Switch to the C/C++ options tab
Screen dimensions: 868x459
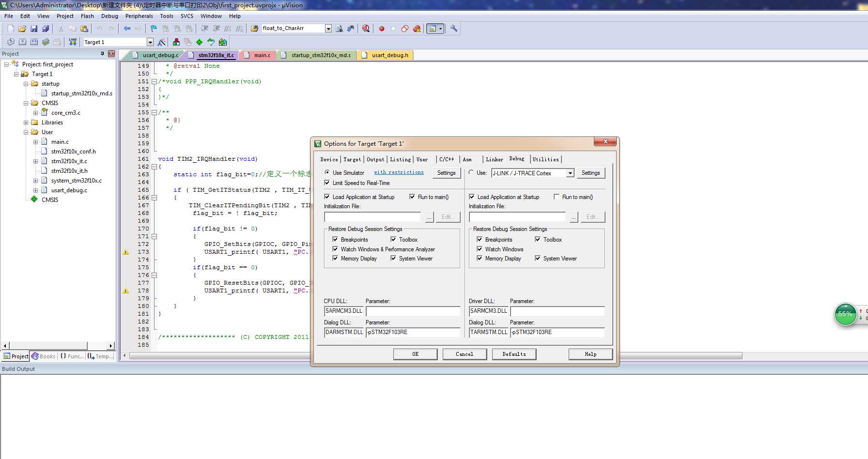447,159
